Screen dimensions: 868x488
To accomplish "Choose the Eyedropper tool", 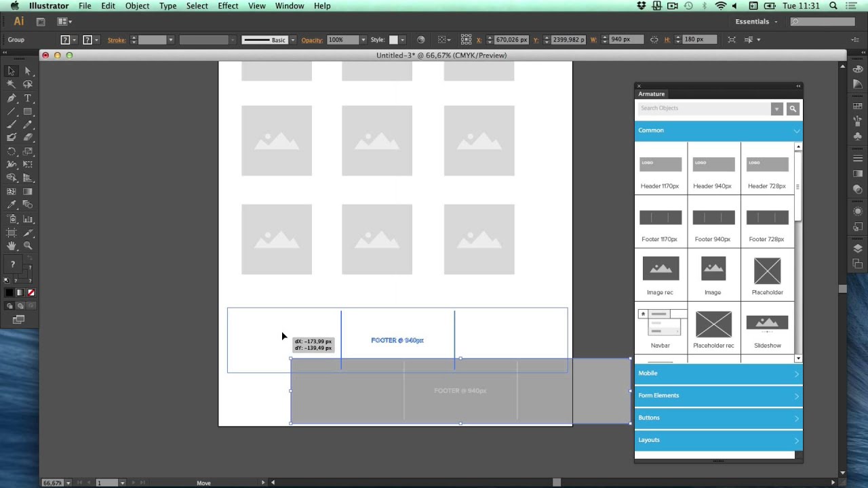I will point(12,205).
